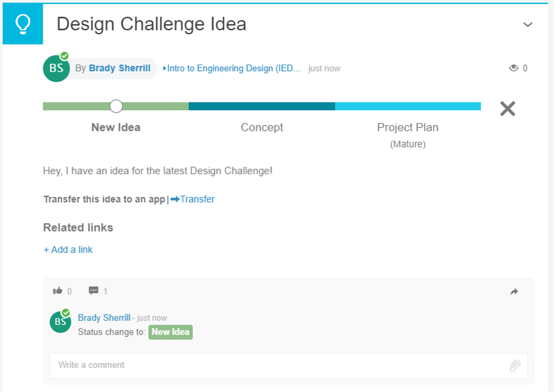Select the Project Plan (Mature) stage
Image resolution: width=554 pixels, height=392 pixels.
click(x=408, y=127)
